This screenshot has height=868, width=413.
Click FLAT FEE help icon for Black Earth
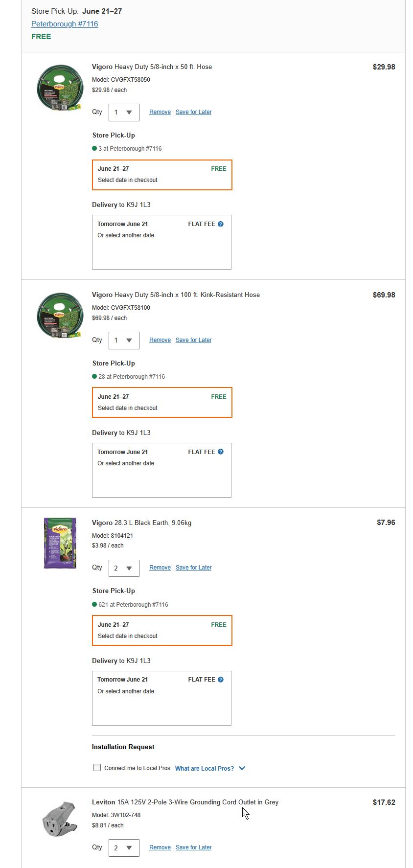pyautogui.click(x=221, y=680)
